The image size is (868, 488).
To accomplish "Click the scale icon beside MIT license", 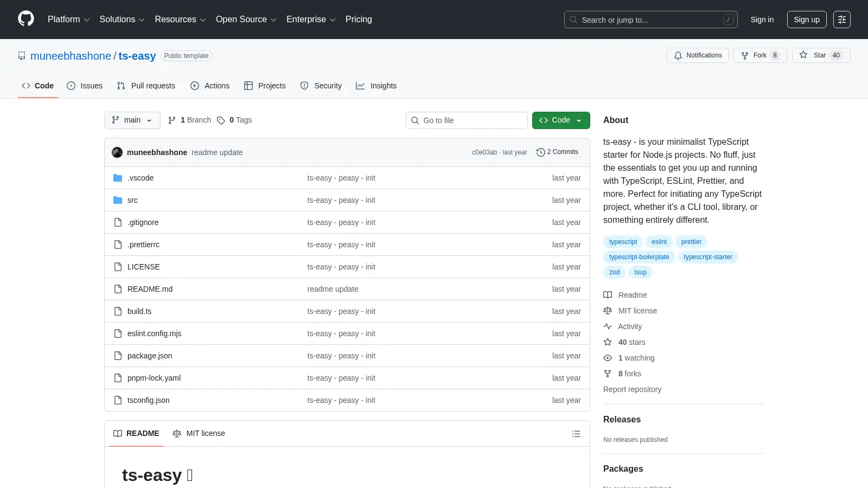I will tap(608, 311).
